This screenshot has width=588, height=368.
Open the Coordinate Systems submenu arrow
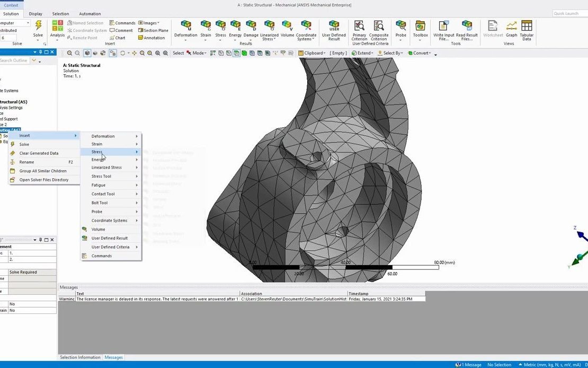137,220
